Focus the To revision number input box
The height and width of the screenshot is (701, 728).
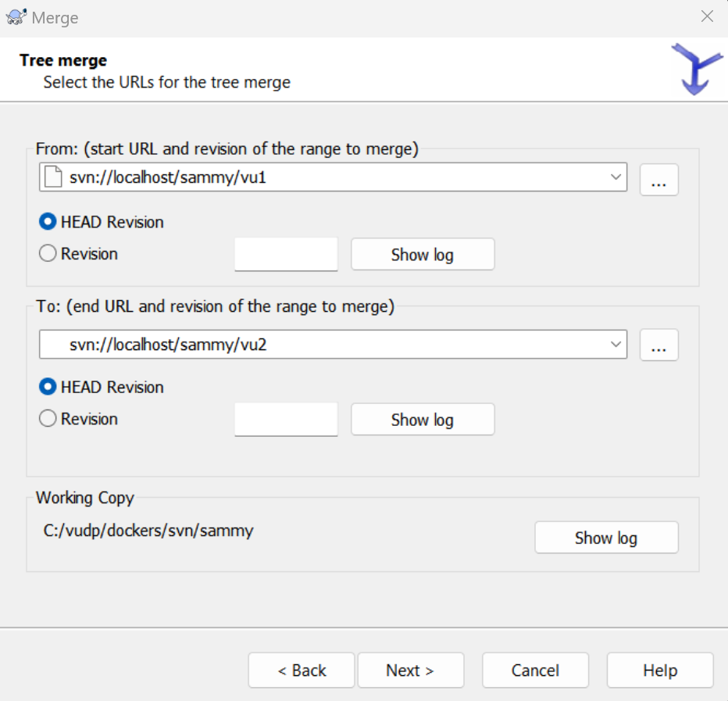click(x=286, y=420)
